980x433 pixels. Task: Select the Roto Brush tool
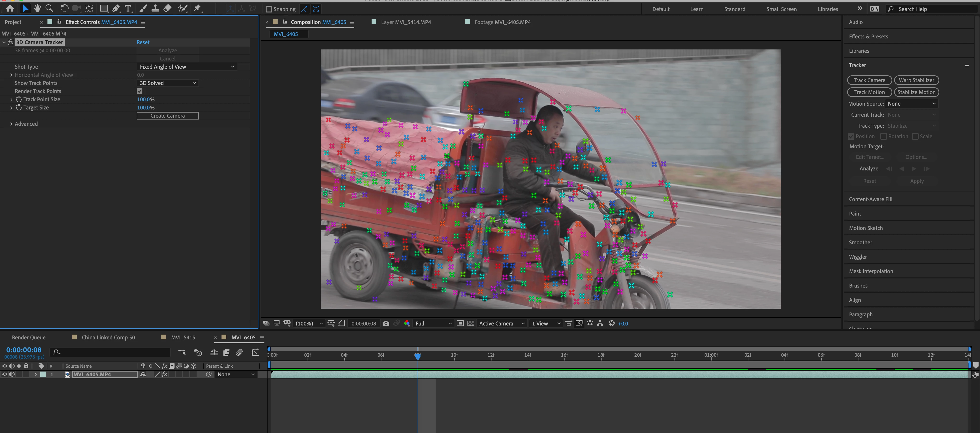coord(183,8)
